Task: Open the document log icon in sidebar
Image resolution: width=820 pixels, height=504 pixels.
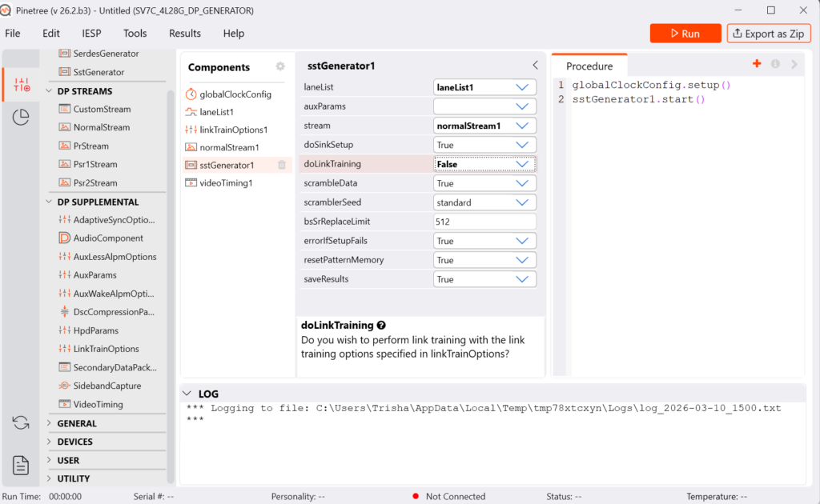Action: point(21,465)
